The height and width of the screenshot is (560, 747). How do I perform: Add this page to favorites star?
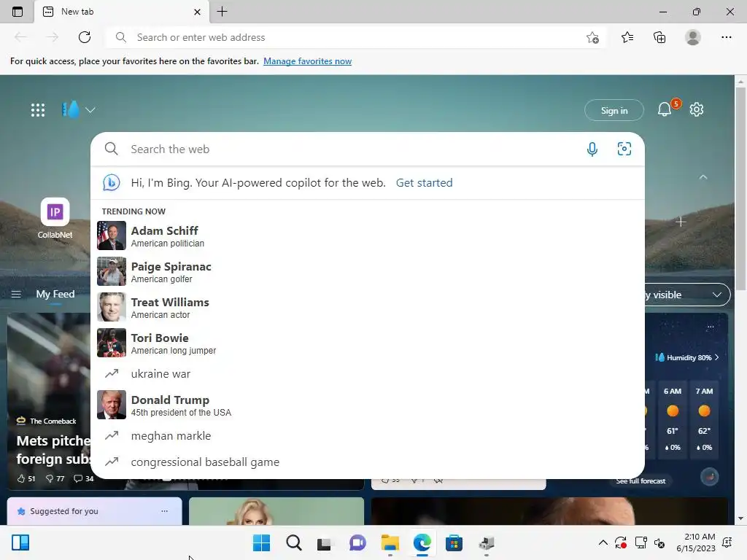(x=592, y=37)
